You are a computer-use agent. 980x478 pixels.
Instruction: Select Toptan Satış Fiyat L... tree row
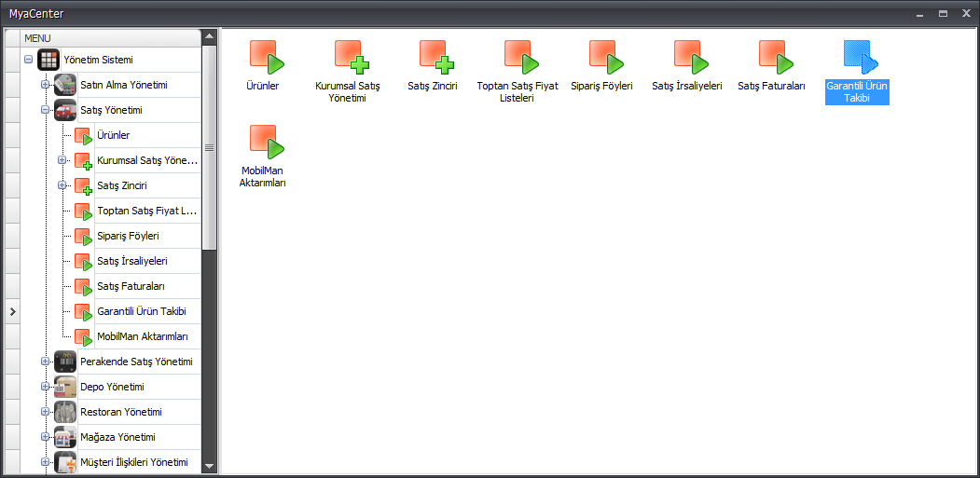click(x=147, y=211)
